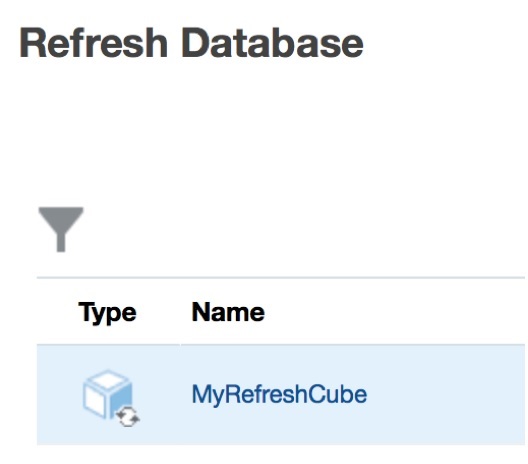Click empty row area right of MyRefreshCube
The width and height of the screenshot is (528, 464).
pyautogui.click(x=444, y=395)
